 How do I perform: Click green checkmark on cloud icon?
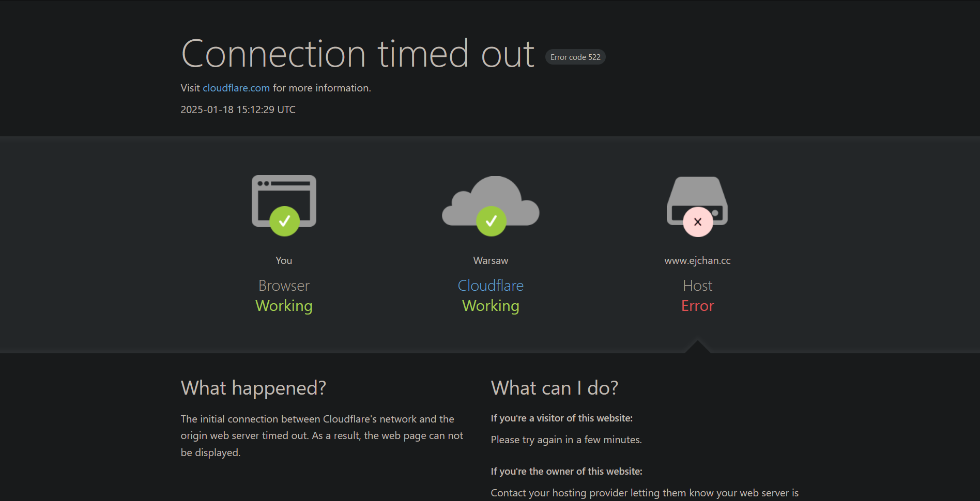491,221
